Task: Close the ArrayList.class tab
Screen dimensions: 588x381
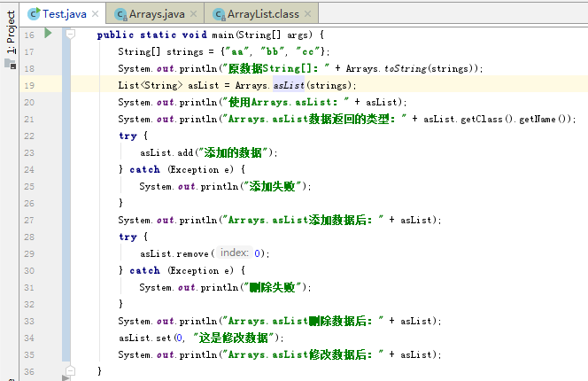Action: [308, 14]
